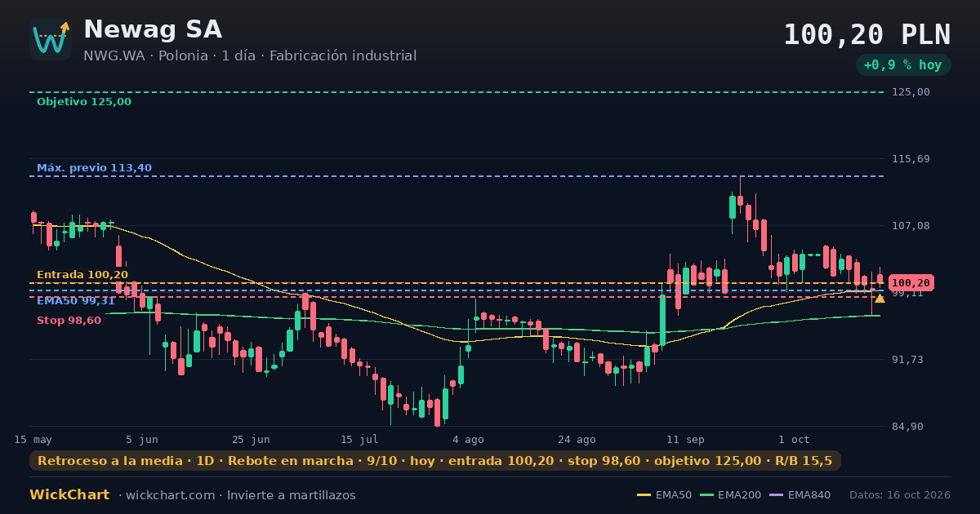
Task: Click the "WickChart" brand name in the footer
Action: (69, 495)
